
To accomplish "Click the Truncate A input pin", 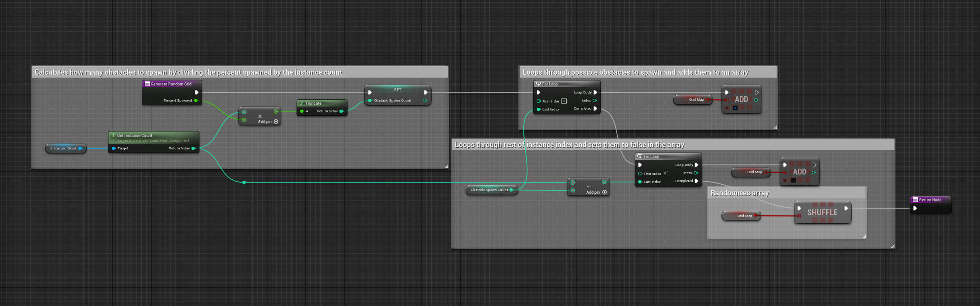I will [x=302, y=111].
